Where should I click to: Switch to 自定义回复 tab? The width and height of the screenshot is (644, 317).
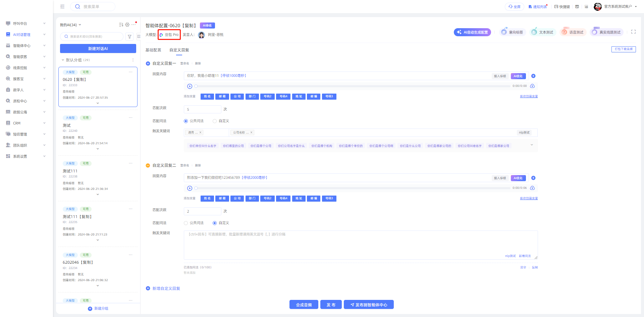179,50
